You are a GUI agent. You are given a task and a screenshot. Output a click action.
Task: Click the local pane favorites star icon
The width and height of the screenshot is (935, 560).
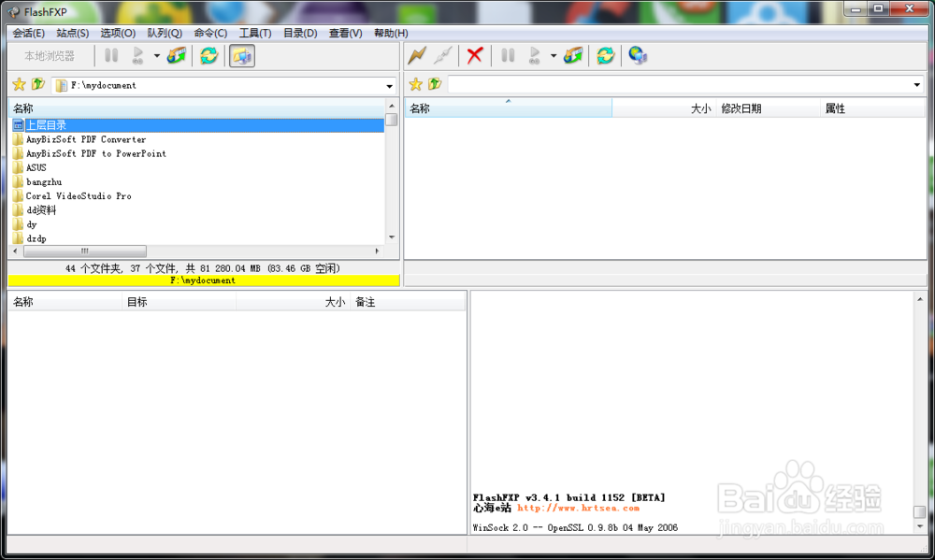[x=19, y=85]
